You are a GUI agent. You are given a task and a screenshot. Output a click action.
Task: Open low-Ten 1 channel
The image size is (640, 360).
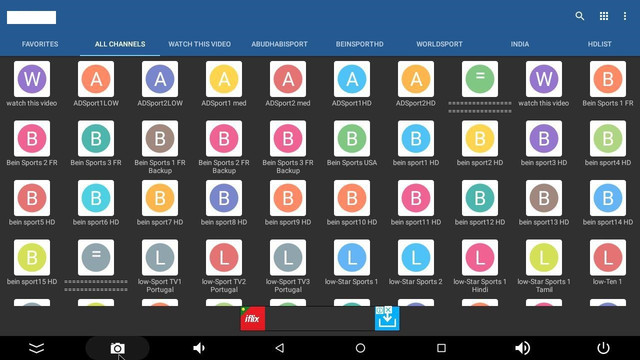pyautogui.click(x=608, y=258)
